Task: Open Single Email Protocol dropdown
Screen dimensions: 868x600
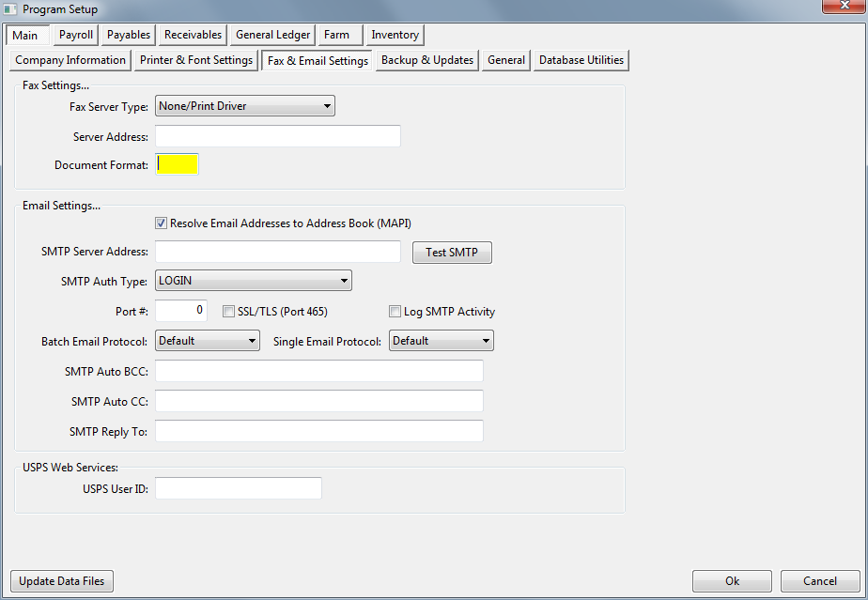Action: [x=442, y=341]
